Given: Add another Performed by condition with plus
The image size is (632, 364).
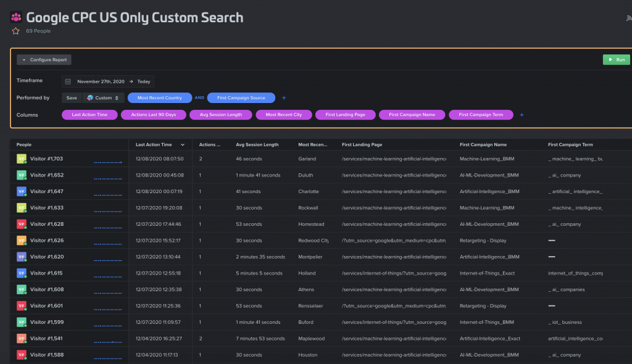Looking at the screenshot, I should 284,97.
